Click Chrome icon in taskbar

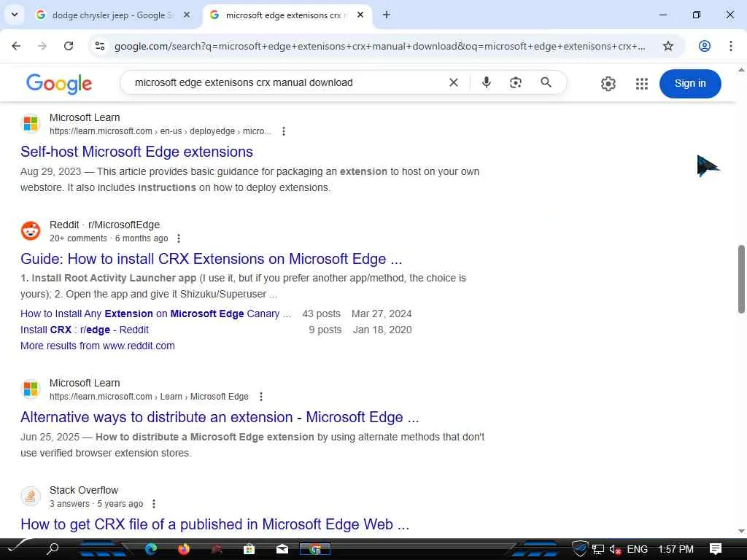click(x=315, y=549)
